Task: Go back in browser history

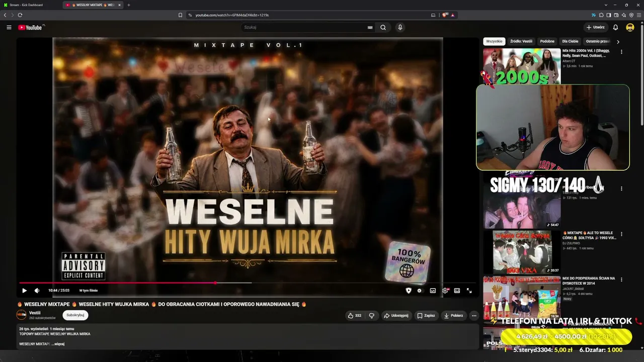Action: tap(5, 15)
